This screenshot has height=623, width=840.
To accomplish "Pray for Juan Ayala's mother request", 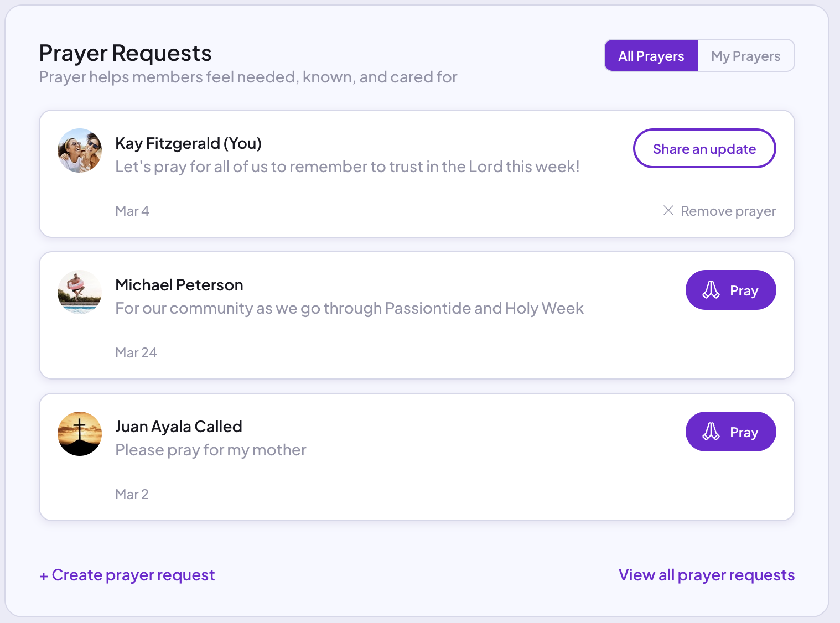I will point(730,432).
